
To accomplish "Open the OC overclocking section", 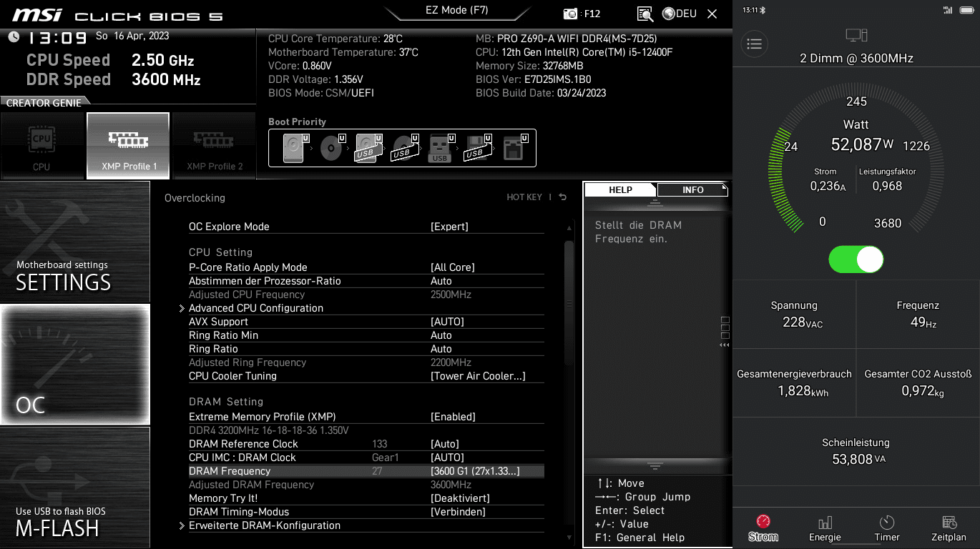I will tap(75, 365).
